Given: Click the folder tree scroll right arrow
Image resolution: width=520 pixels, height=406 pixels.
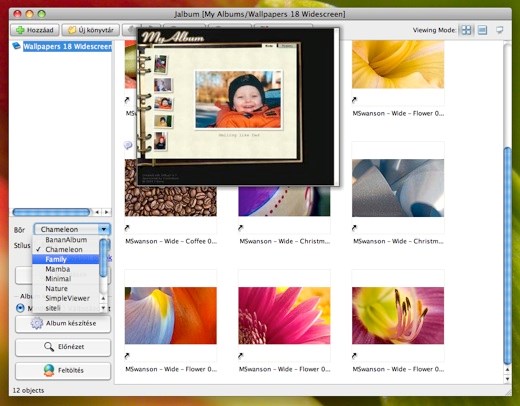Looking at the screenshot, I should 107,212.
